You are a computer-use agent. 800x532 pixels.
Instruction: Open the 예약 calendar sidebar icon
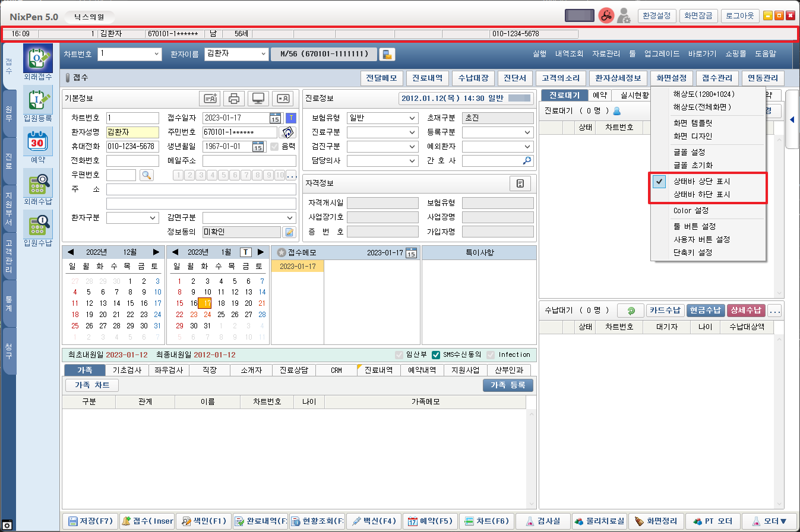coord(37,143)
